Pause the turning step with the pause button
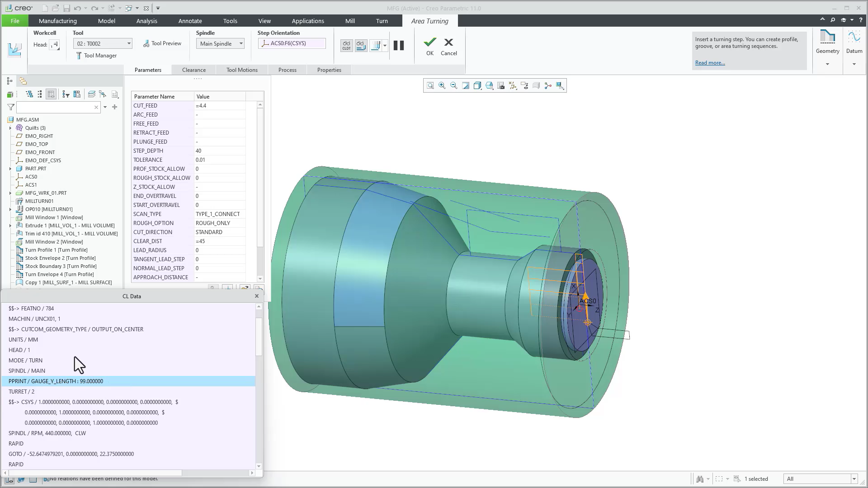 [399, 45]
